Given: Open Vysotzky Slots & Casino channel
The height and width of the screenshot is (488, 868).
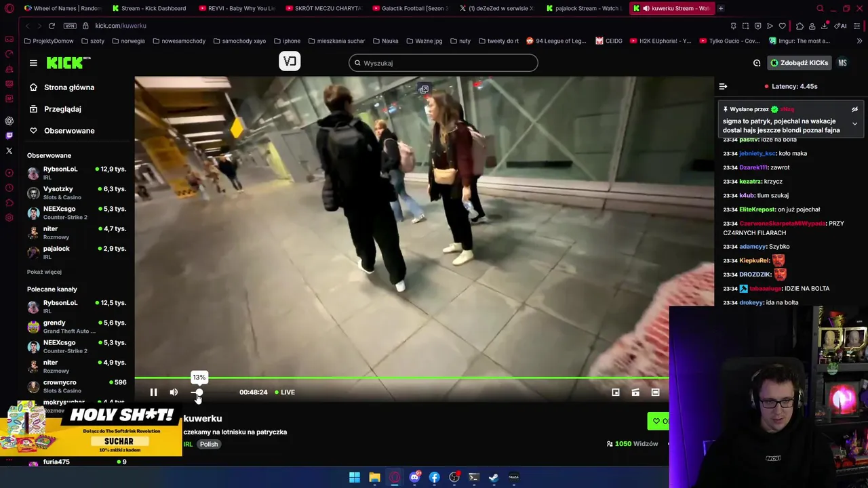Looking at the screenshot, I should coord(77,192).
